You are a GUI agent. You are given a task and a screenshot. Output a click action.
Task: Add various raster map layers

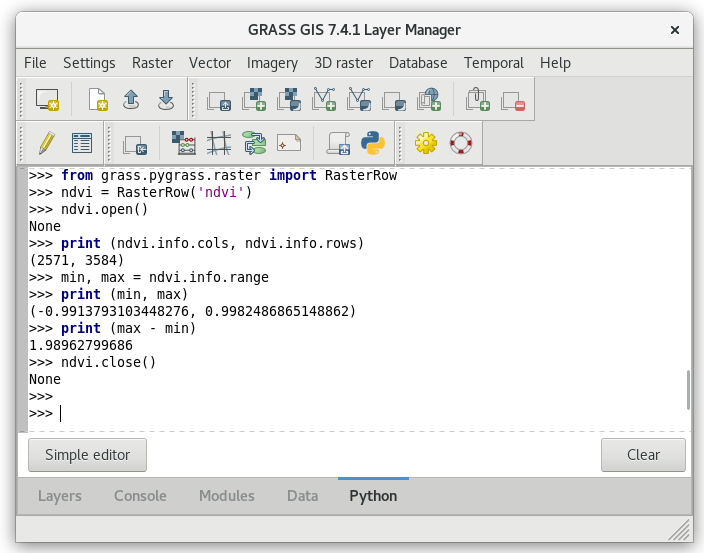(289, 99)
